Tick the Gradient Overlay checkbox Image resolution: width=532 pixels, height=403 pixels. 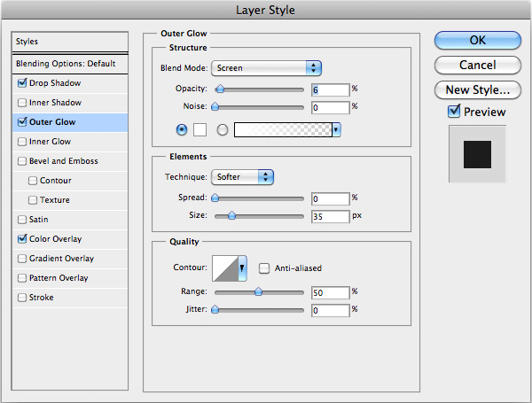pyautogui.click(x=22, y=259)
